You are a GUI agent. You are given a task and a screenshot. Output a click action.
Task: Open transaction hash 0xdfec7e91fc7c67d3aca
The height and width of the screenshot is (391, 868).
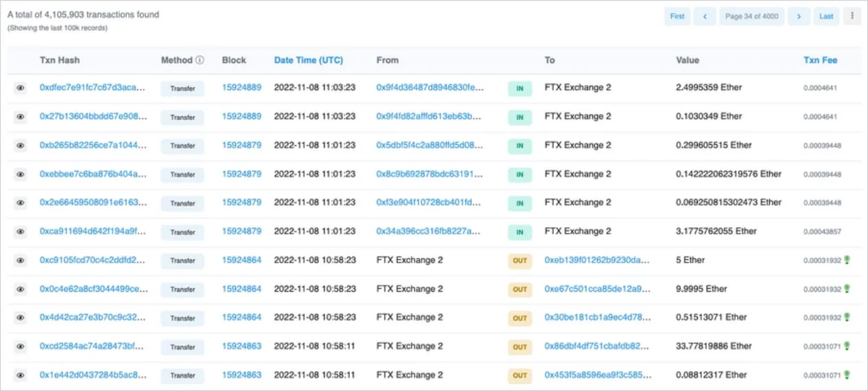point(93,88)
